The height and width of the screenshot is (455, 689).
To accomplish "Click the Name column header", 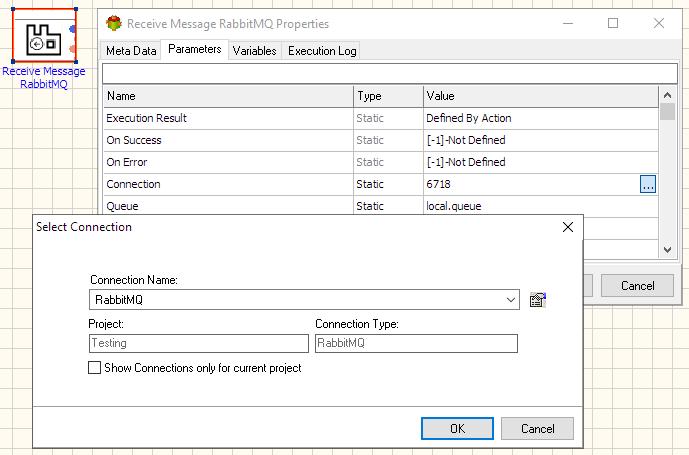I will [x=228, y=96].
